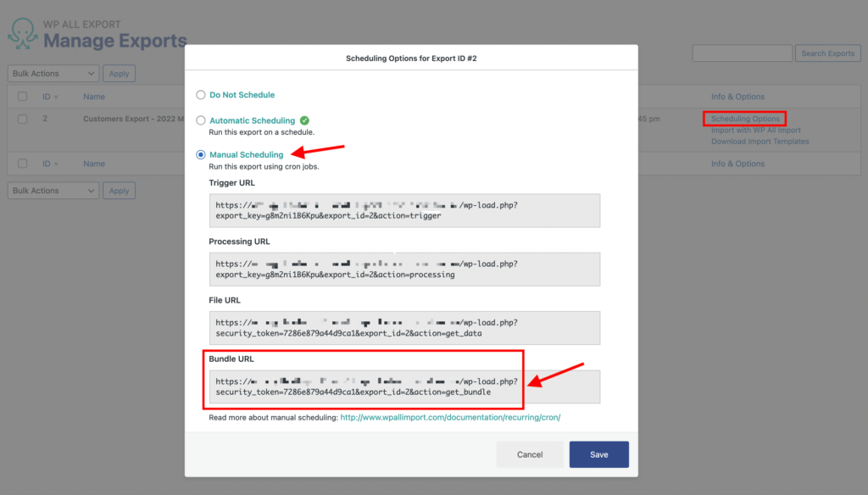Cancel the scheduling dialog
Viewport: 868px width, 495px height.
click(x=530, y=454)
